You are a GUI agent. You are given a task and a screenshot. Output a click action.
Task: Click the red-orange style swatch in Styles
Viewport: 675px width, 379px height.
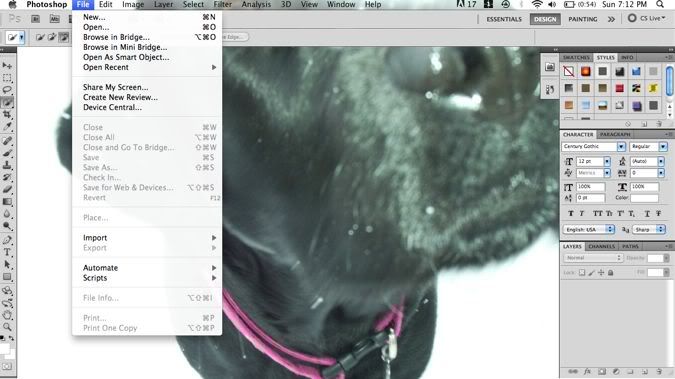585,71
